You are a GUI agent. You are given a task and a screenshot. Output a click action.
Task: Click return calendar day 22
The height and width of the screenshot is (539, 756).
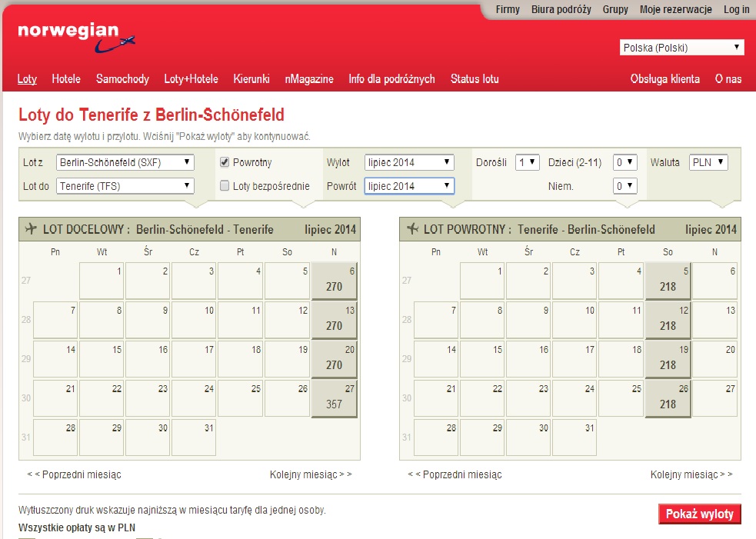pyautogui.click(x=482, y=398)
